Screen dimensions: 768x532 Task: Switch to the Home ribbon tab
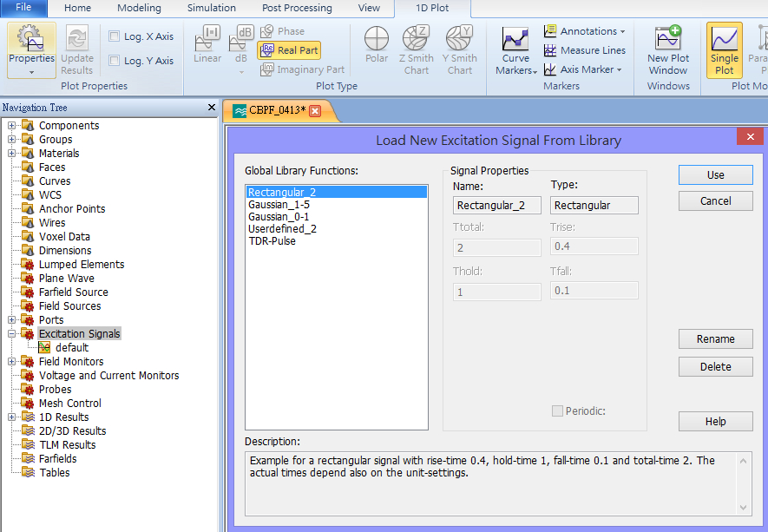(x=77, y=8)
